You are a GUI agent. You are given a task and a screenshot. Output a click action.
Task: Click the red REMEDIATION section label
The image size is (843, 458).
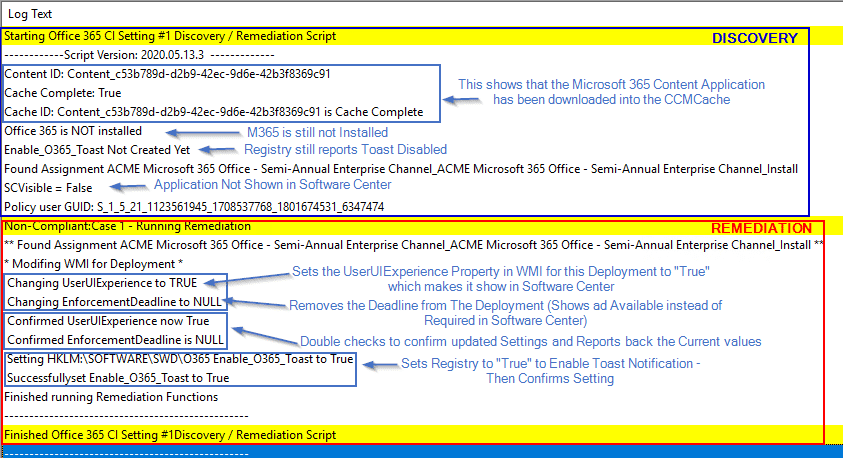(761, 229)
